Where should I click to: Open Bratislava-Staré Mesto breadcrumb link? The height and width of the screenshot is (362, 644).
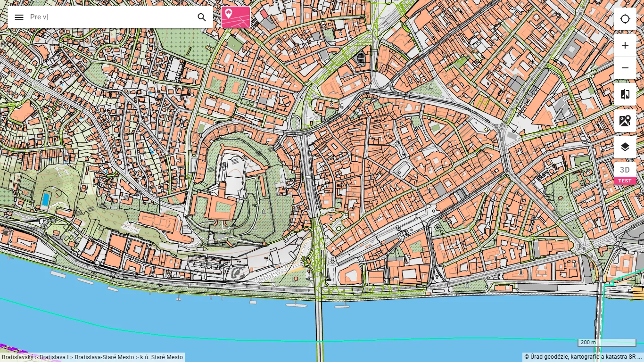[104, 357]
